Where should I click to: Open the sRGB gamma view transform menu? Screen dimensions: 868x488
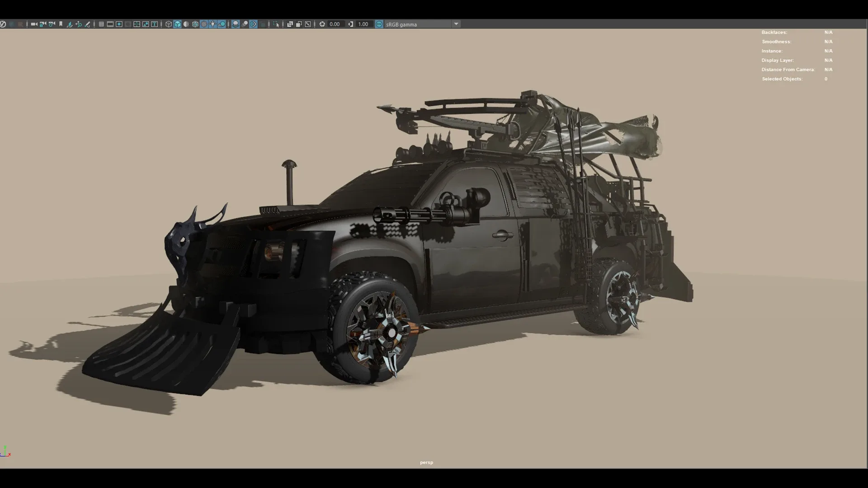pyautogui.click(x=418, y=24)
